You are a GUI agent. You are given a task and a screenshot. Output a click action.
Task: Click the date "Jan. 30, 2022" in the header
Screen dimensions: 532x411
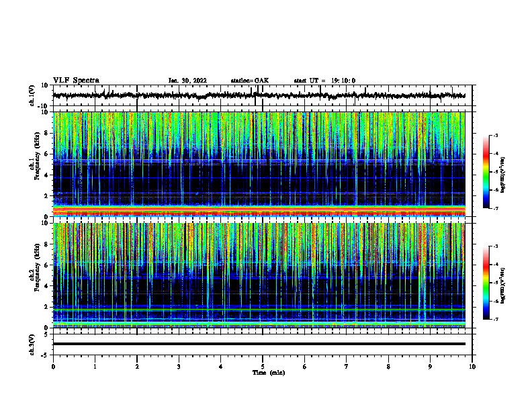pos(187,81)
